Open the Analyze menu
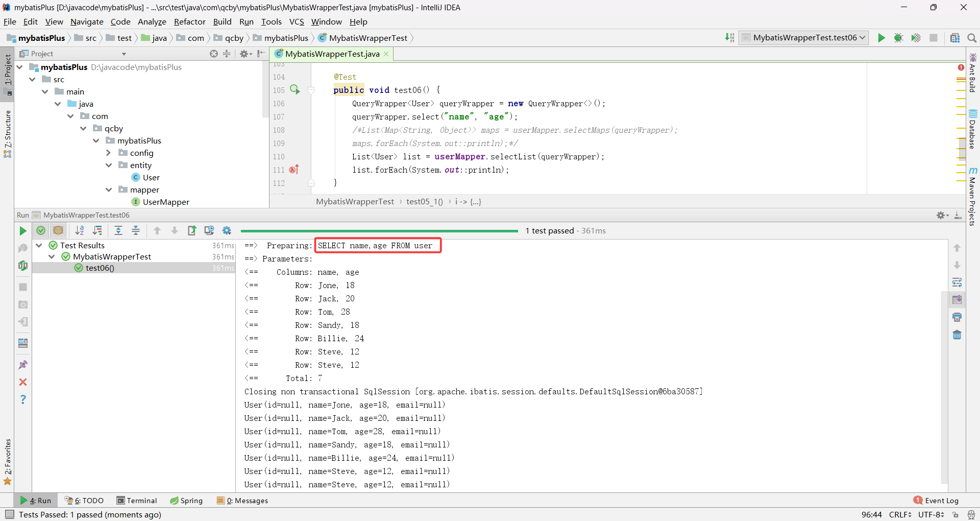Viewport: 980px width, 521px height. tap(152, 21)
